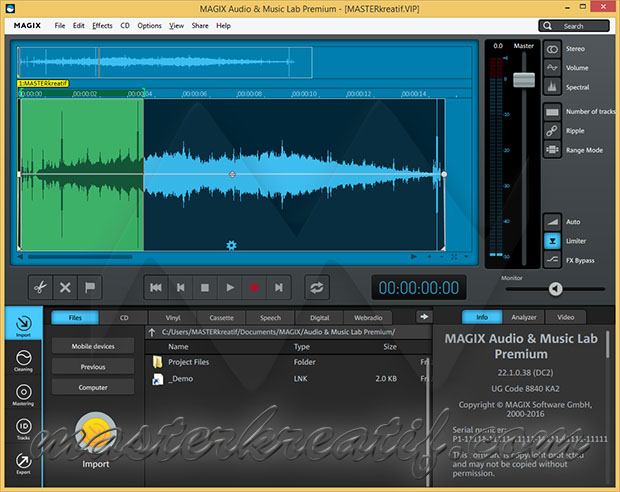
Task: Click the delete X button
Action: [x=65, y=288]
